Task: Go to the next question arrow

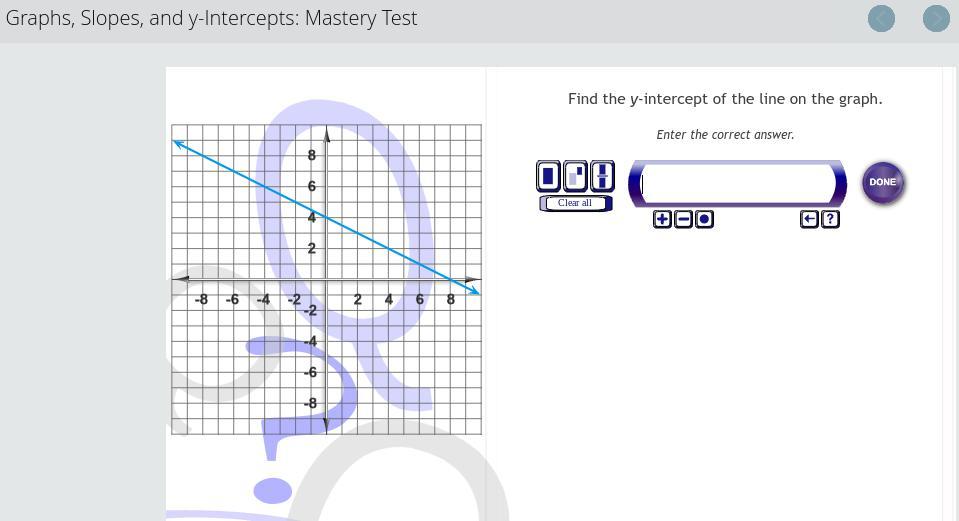Action: point(936,18)
